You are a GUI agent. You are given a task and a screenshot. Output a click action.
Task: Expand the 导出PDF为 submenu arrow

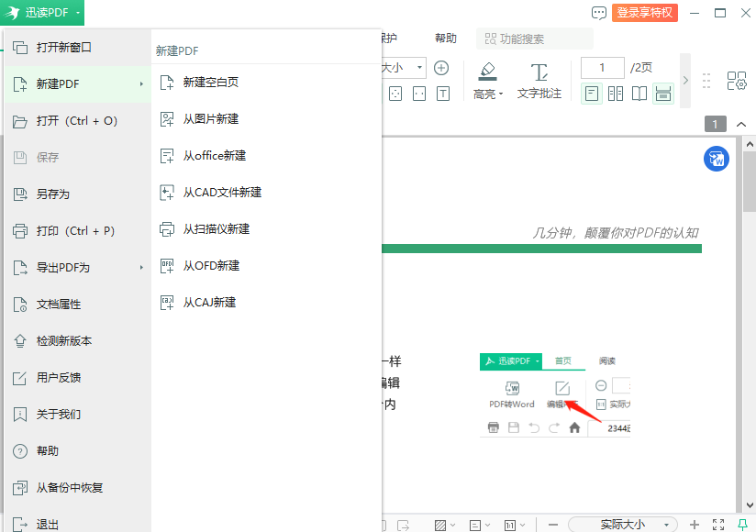(141, 268)
